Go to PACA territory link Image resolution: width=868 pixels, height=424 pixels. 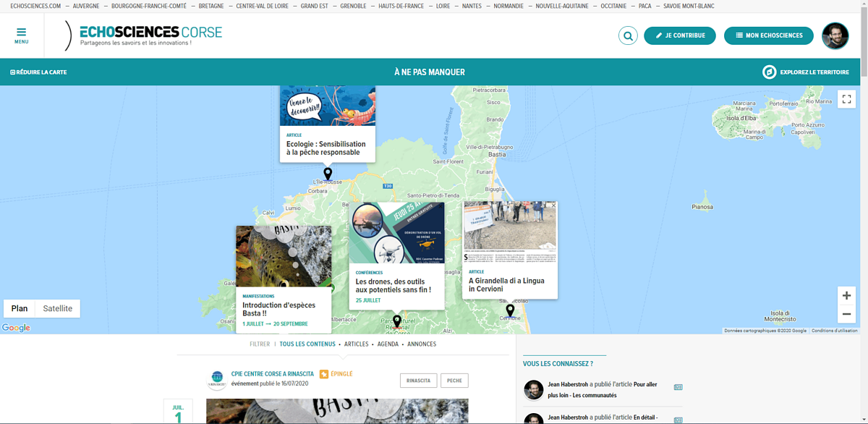645,6
